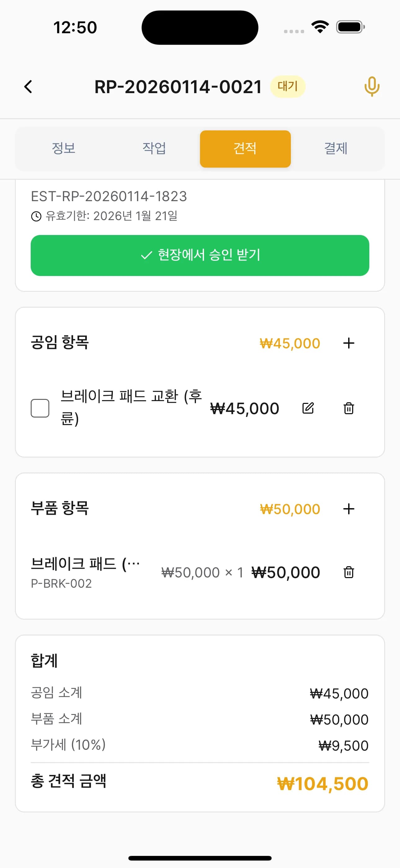Viewport: 400px width, 868px height.
Task: Switch to the 작업 tab
Action: (154, 149)
